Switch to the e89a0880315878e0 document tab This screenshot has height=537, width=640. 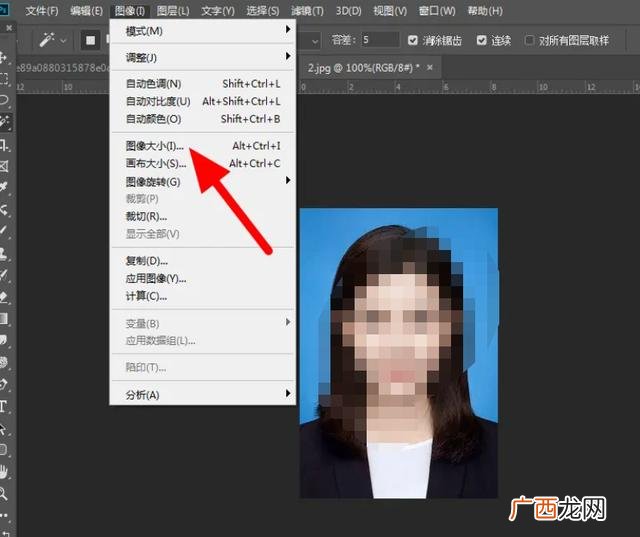[63, 67]
